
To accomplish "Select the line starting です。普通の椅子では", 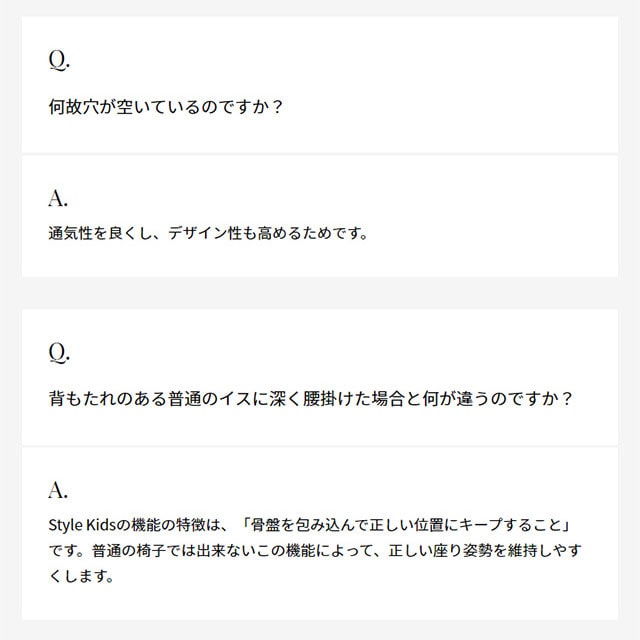I will point(315,551).
